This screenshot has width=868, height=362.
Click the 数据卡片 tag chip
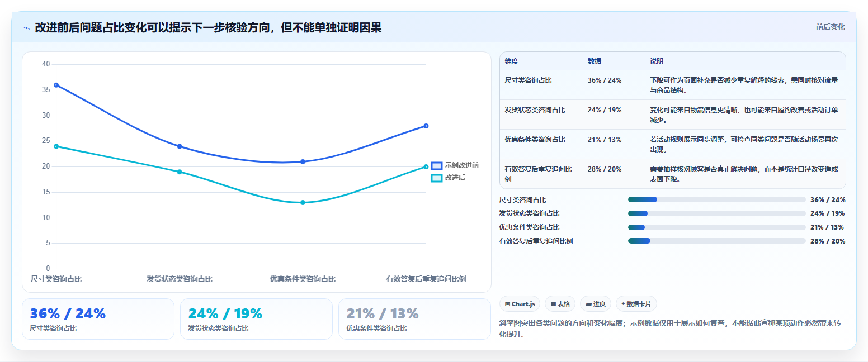pyautogui.click(x=636, y=304)
